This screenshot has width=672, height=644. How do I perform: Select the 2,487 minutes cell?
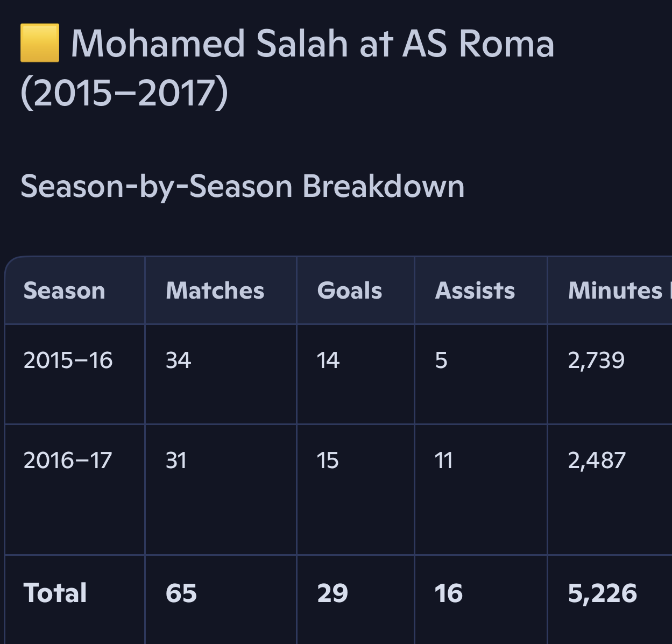click(x=597, y=461)
